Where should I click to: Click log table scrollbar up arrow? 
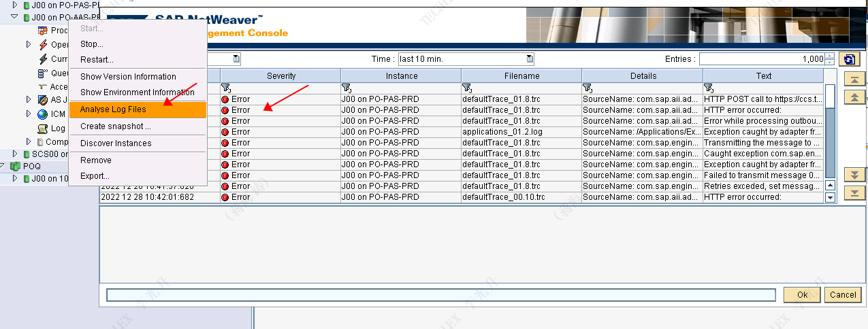click(x=830, y=186)
